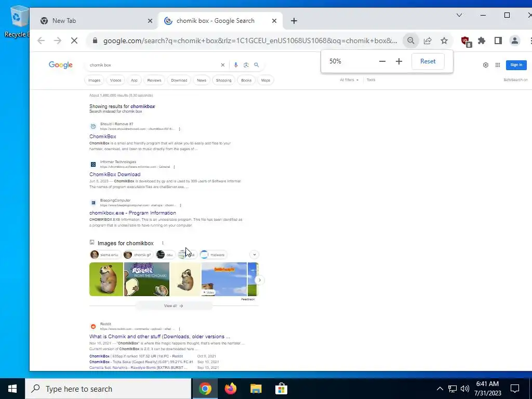Select 'malware' image chip
The image size is (532, 399).
(x=214, y=255)
